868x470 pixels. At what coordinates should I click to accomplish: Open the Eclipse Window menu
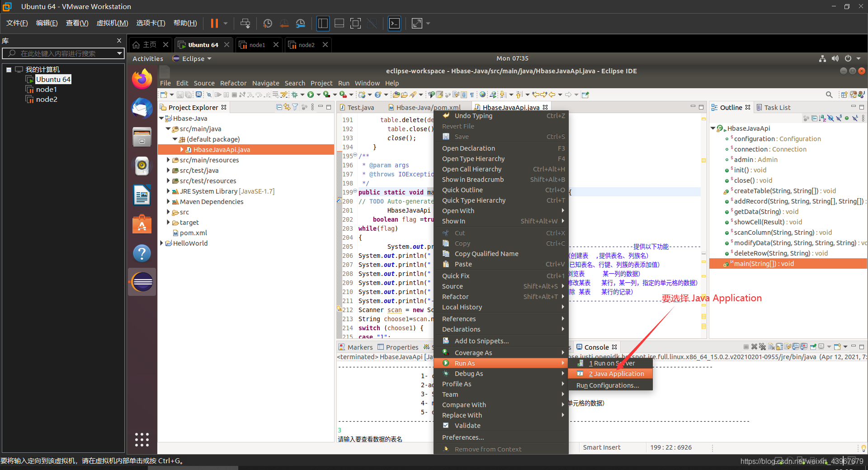click(367, 83)
